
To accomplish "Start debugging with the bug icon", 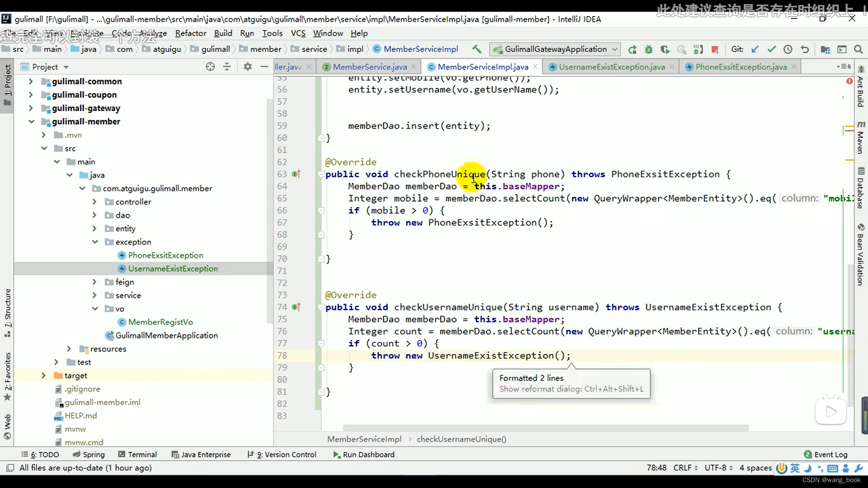I will (x=649, y=49).
